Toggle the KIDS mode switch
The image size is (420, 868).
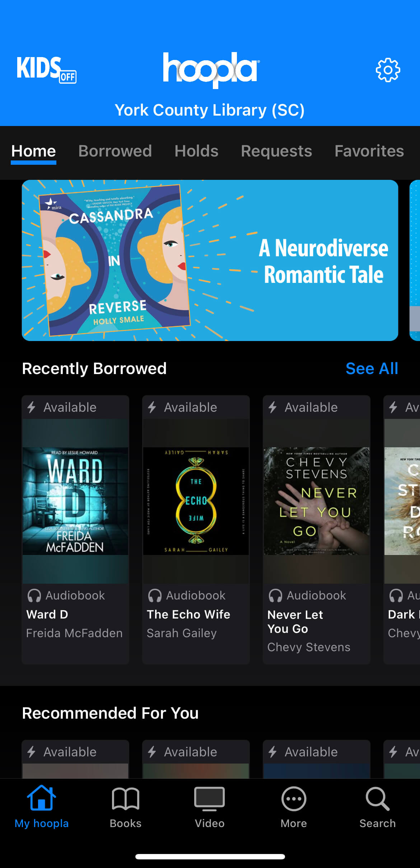coord(46,69)
